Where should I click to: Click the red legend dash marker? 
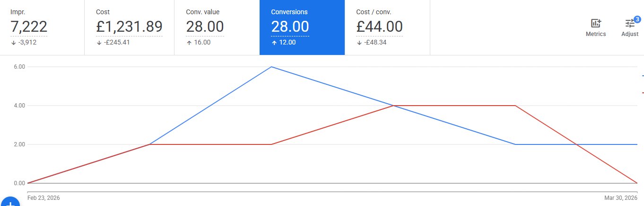[x=643, y=93]
